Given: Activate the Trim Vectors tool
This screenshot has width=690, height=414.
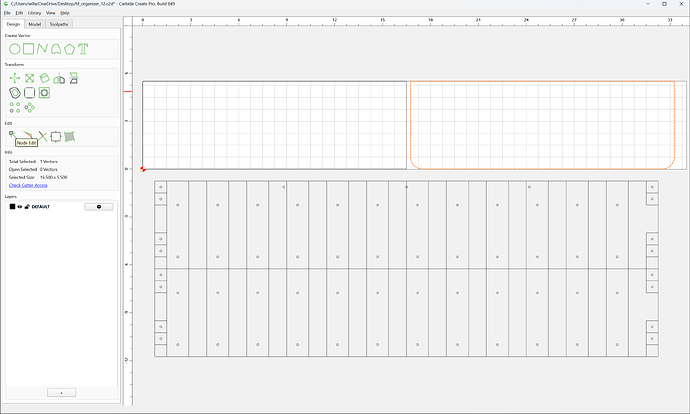Looking at the screenshot, I should click(42, 136).
